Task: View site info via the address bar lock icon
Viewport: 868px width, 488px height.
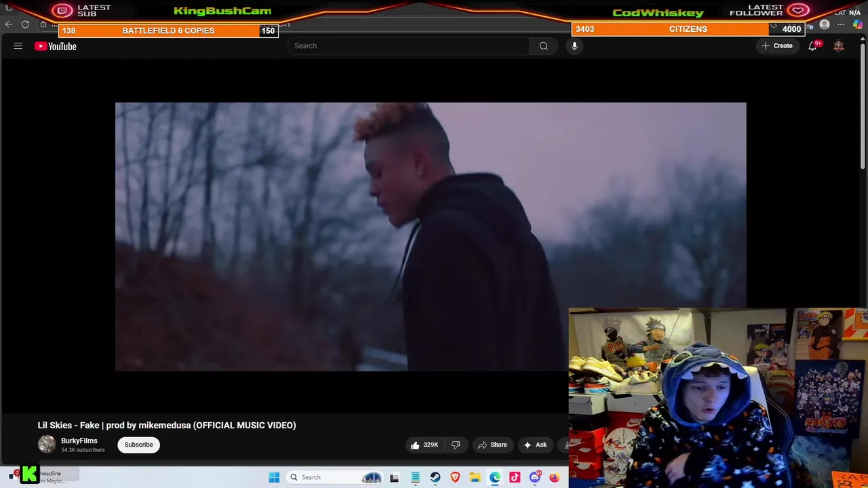Action: click(43, 25)
